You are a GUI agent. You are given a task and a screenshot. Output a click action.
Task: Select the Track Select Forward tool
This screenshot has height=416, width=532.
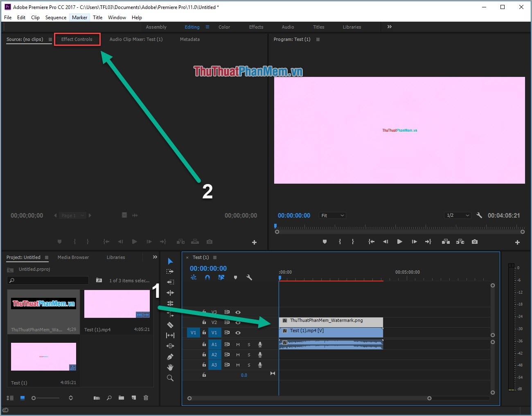[170, 271]
